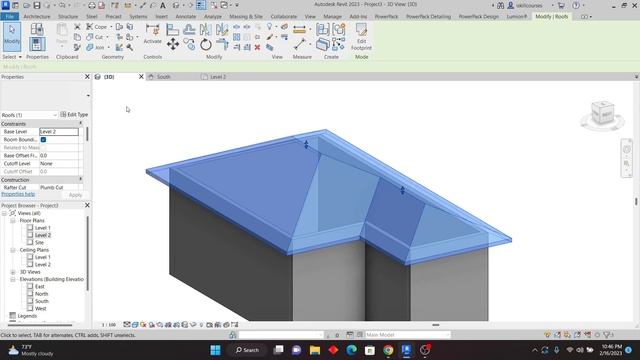Open the File menu tab

(9, 17)
